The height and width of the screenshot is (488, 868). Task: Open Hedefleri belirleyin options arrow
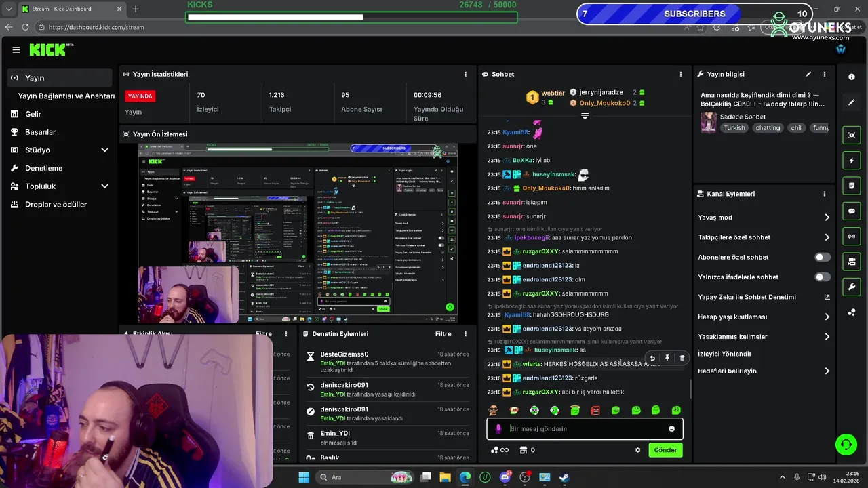[x=827, y=371]
